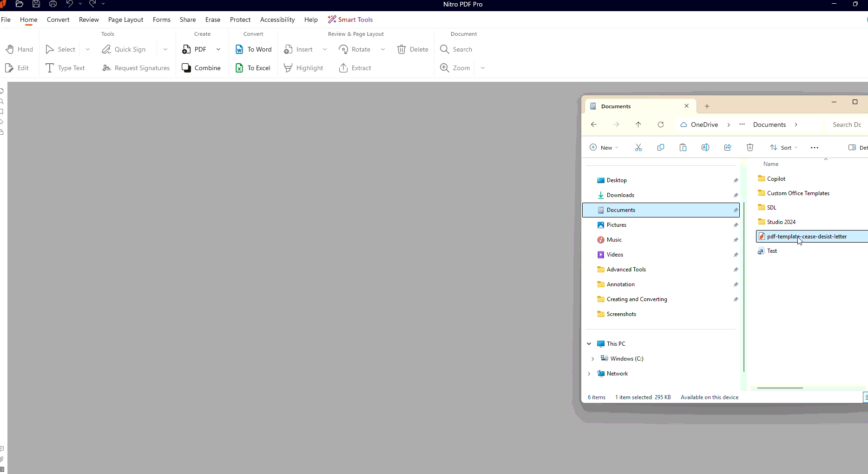Screen dimensions: 868x474
Task: Show more Explorer toolbar options
Action: coord(815,147)
